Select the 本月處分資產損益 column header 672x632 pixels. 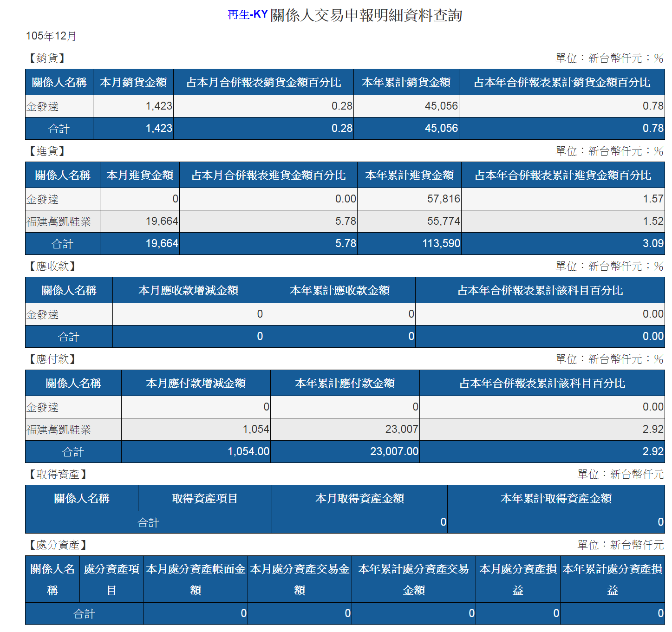pyautogui.click(x=518, y=579)
